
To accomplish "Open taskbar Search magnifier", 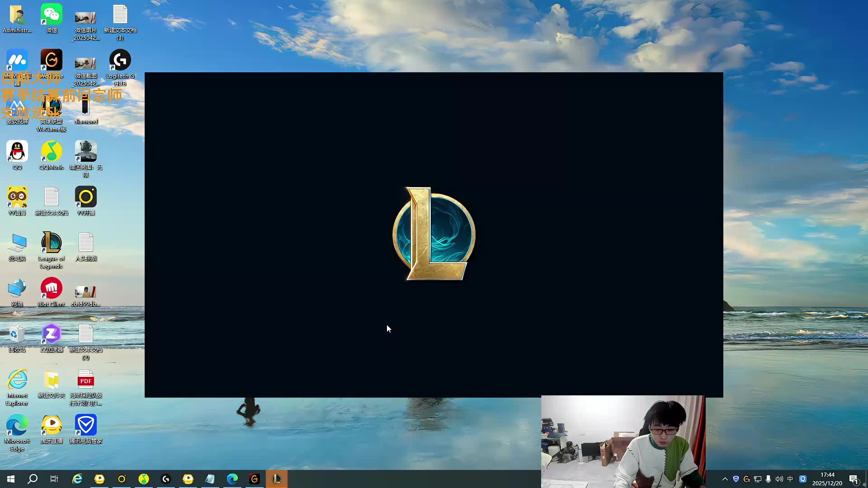I will coord(33,479).
